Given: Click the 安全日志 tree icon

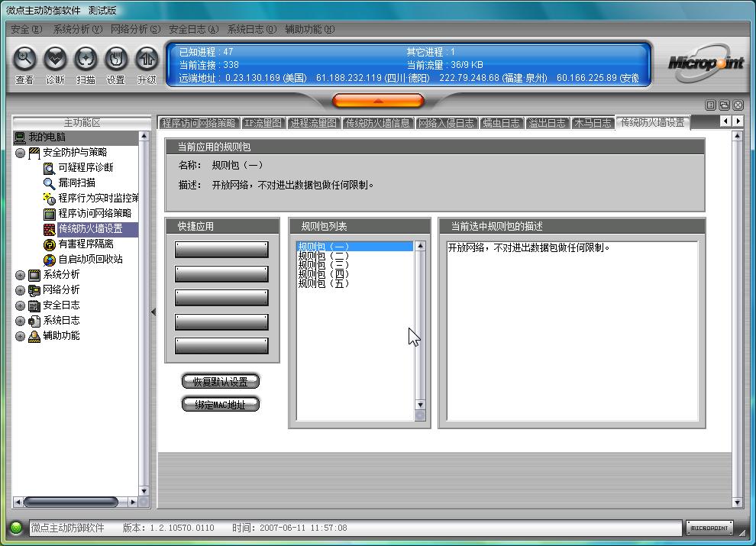Looking at the screenshot, I should click(34, 305).
